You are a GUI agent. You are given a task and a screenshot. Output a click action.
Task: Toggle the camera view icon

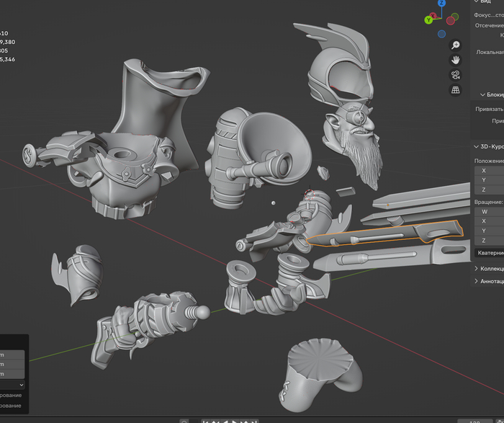[456, 75]
